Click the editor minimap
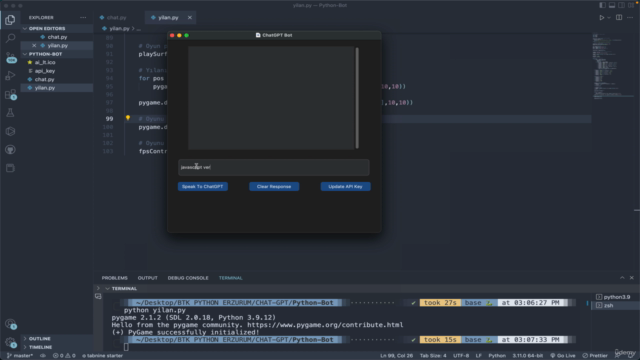 point(612,67)
